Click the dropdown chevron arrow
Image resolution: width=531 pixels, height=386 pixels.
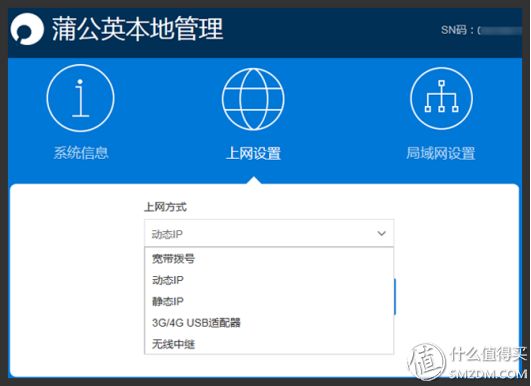pyautogui.click(x=382, y=234)
